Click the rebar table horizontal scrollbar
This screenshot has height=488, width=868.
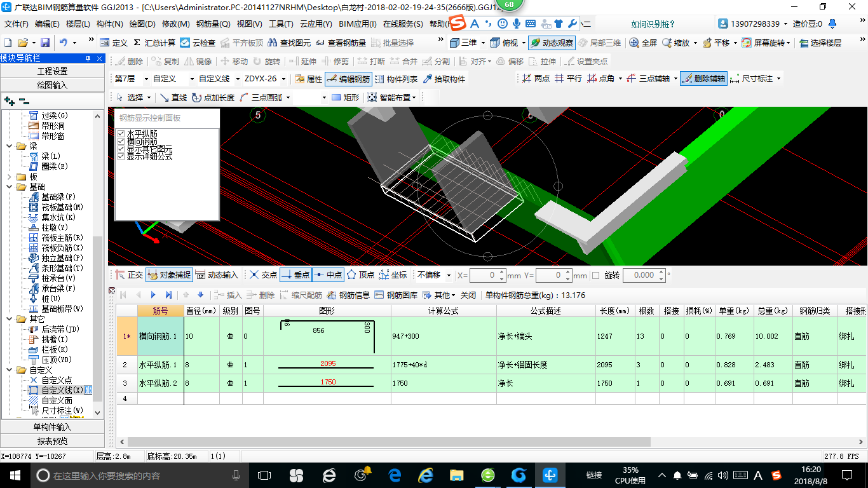[x=389, y=442]
